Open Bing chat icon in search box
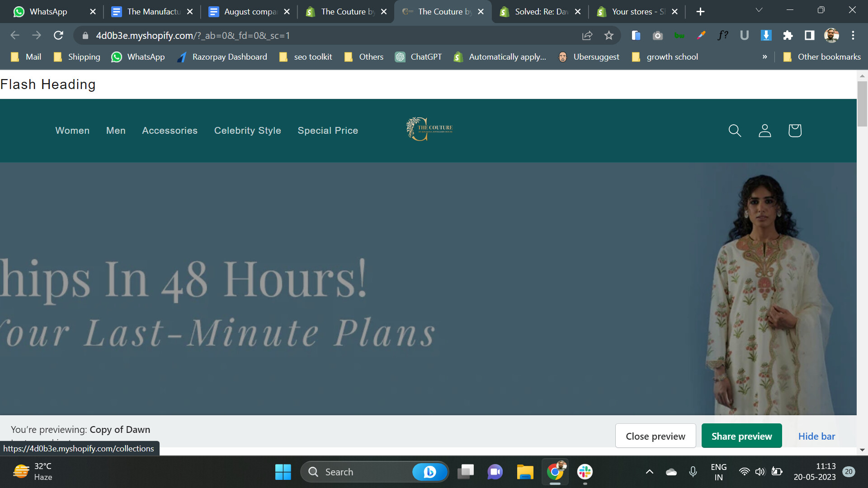The image size is (868, 488). [x=429, y=472]
